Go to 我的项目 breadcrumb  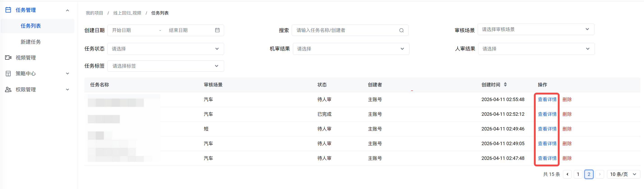(95, 13)
